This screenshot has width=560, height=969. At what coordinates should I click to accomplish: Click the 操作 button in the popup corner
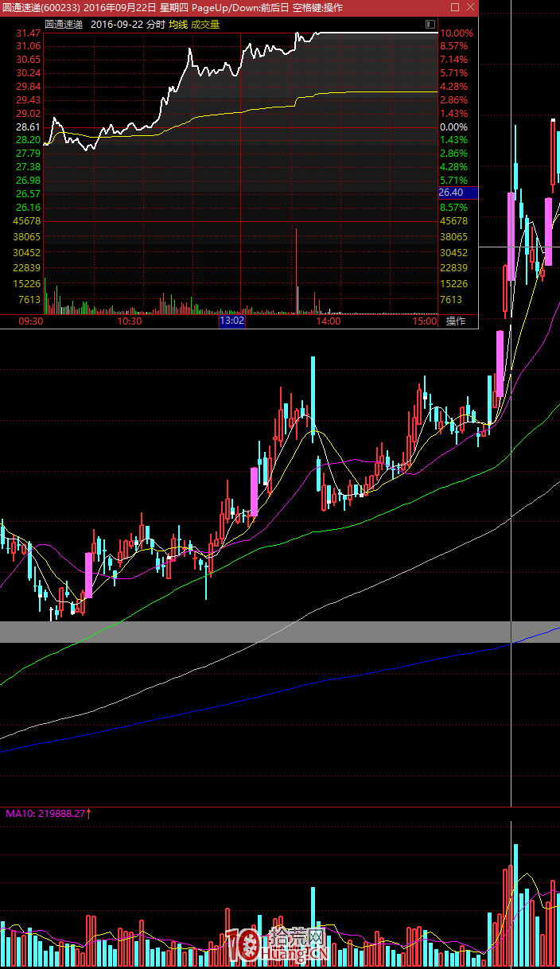(456, 321)
